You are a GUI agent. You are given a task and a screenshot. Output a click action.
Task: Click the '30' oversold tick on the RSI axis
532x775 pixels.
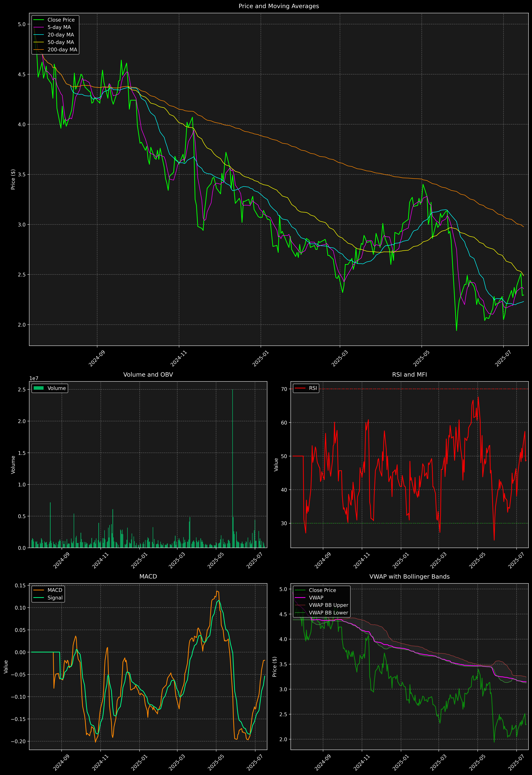pyautogui.click(x=284, y=523)
